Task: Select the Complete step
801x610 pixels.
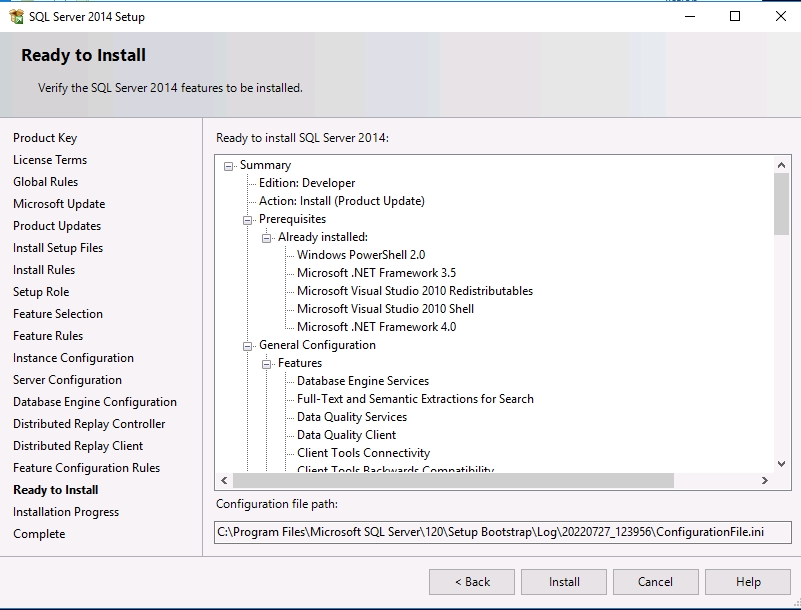Action: (39, 533)
